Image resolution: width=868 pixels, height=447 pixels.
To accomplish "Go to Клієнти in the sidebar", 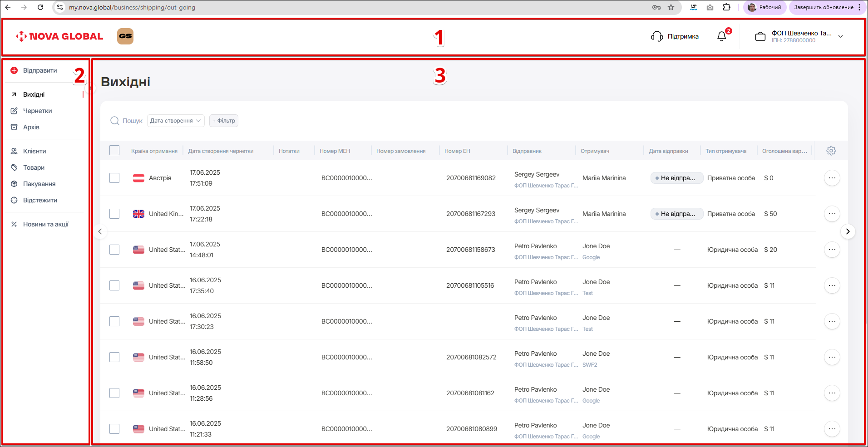I will [35, 151].
